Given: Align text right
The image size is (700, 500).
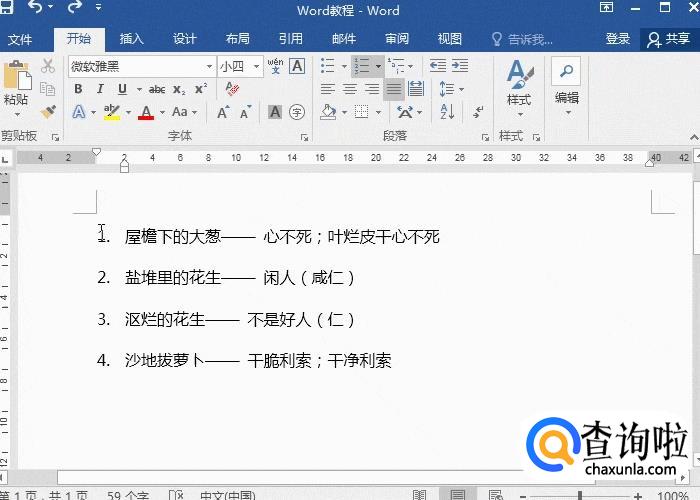Looking at the screenshot, I should pos(371,89).
